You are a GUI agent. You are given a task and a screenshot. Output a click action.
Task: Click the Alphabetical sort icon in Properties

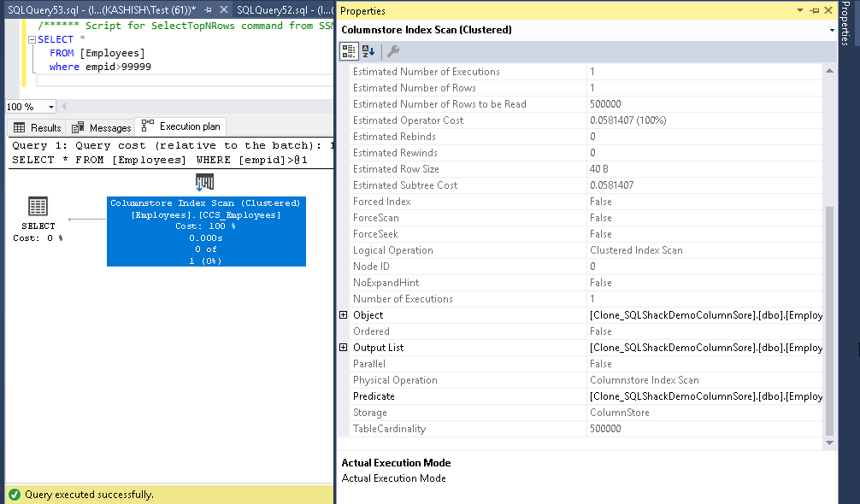click(x=368, y=51)
